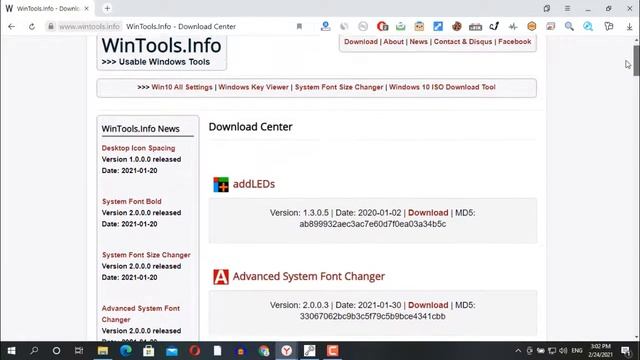Screen dimensions: 640x360
Task: Open a new tab with the plus button
Action: click(107, 8)
